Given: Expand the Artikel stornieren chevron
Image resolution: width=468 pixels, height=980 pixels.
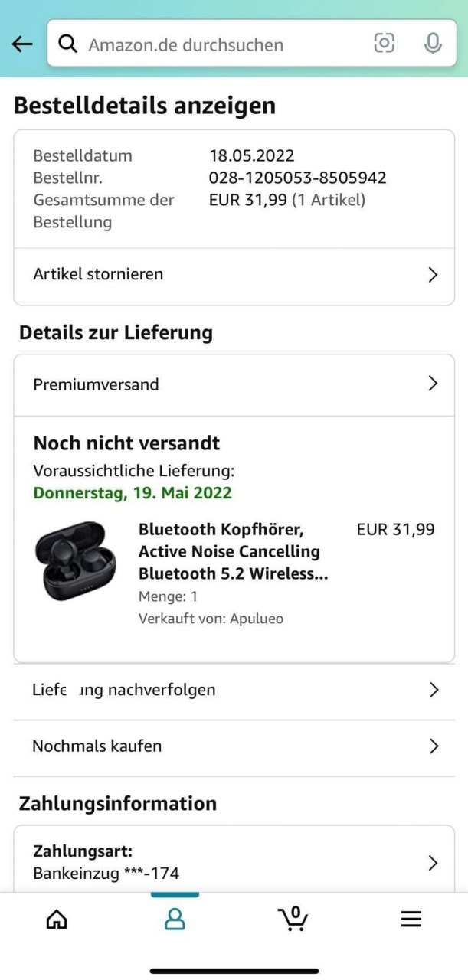Looking at the screenshot, I should 433,275.
